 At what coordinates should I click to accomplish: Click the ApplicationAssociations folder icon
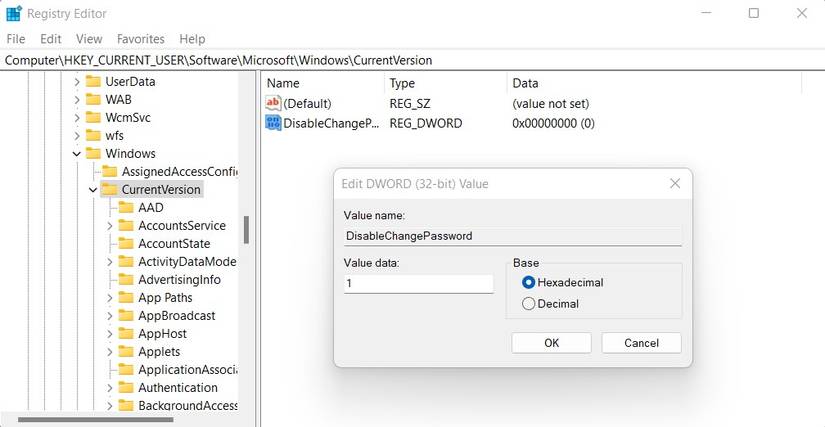126,370
